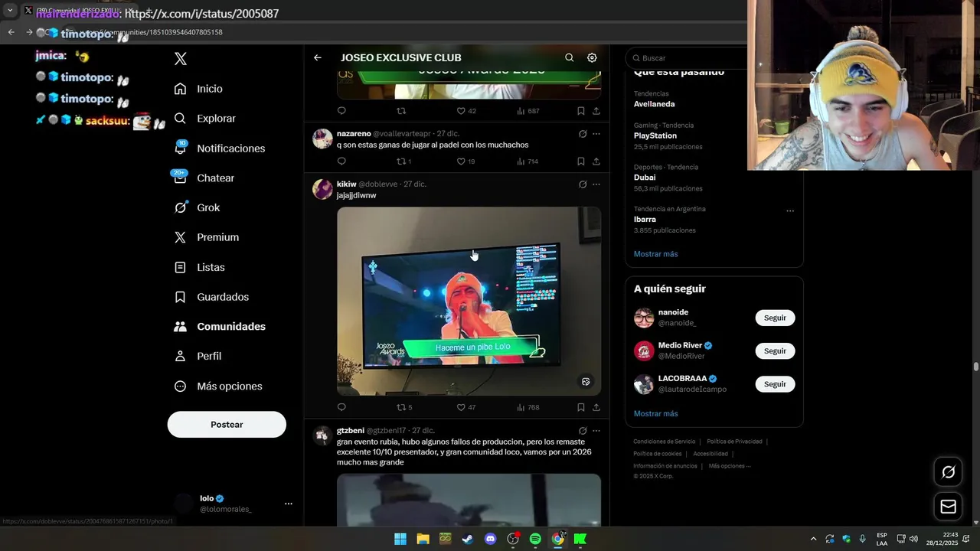Follow Medio River with Seguir button
The height and width of the screenshot is (551, 980).
(x=775, y=350)
